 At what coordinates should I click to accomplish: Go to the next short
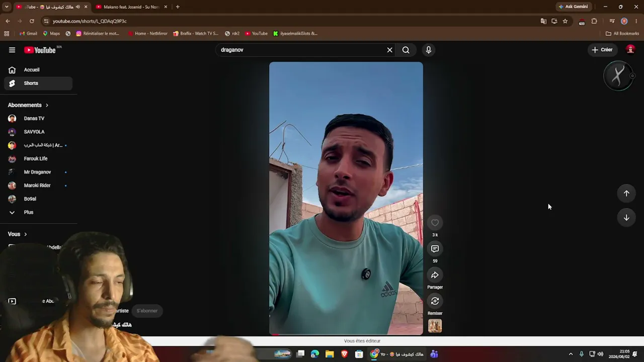626,218
